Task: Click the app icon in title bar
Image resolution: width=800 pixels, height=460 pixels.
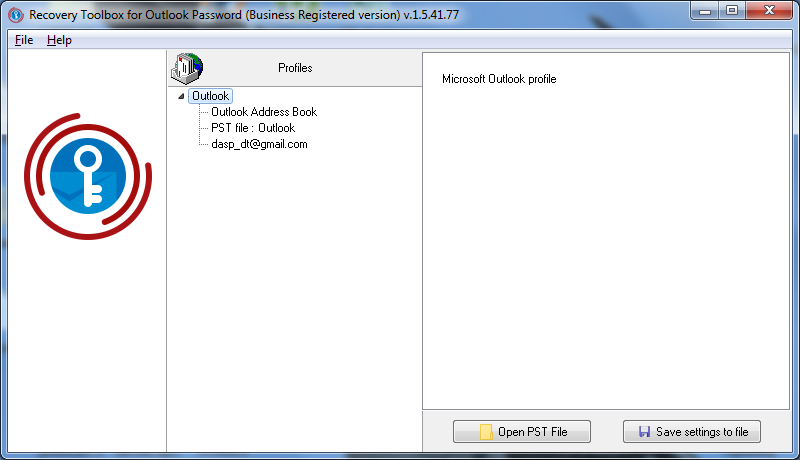Action: click(x=16, y=15)
